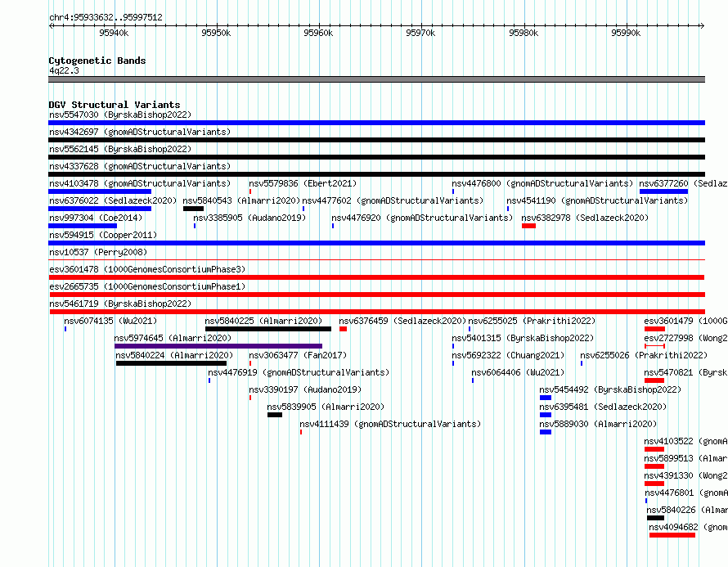The height and width of the screenshot is (567, 728).
Task: Select nsv5470821 variant label
Action: click(x=685, y=372)
